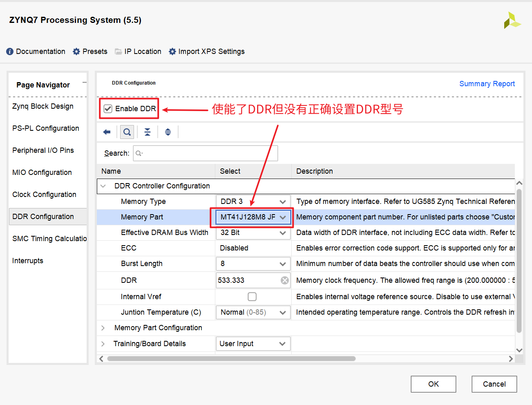
Task: Click the search field magnifier dropdown icon
Action: click(139, 153)
